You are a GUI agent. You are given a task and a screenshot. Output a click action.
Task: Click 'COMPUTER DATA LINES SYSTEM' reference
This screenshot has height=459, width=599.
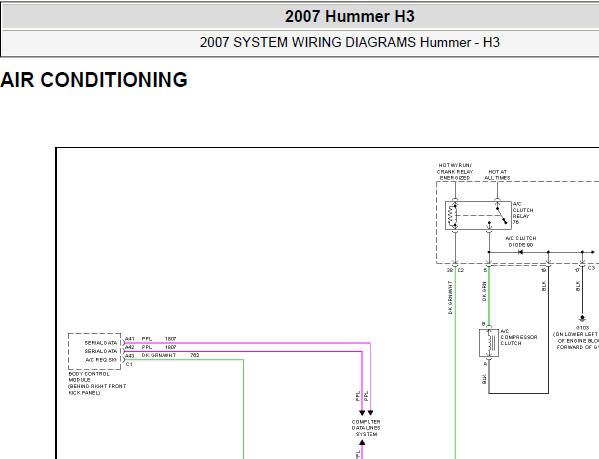coord(366,428)
